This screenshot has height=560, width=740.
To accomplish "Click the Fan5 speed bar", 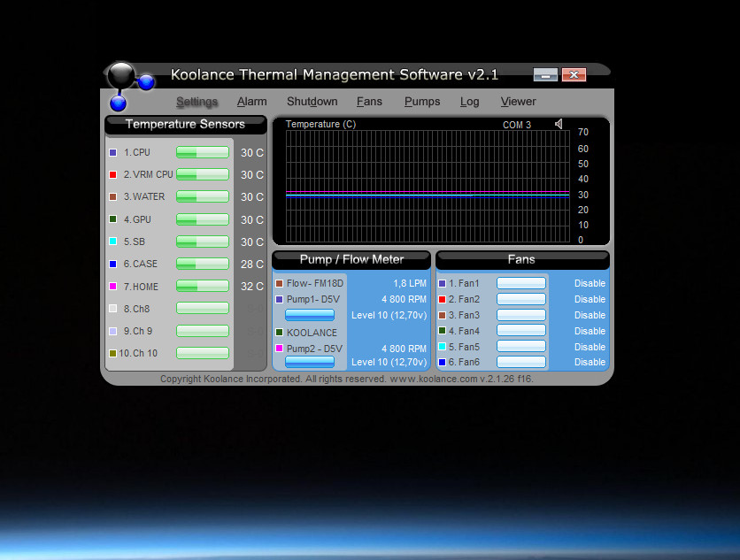I will 521,346.
